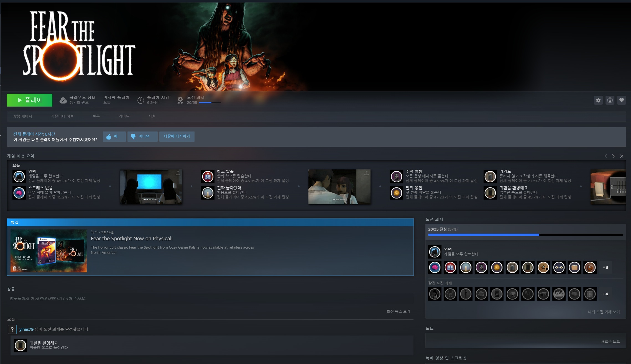Add game to favorites heart icon
The image size is (631, 364).
tap(622, 100)
